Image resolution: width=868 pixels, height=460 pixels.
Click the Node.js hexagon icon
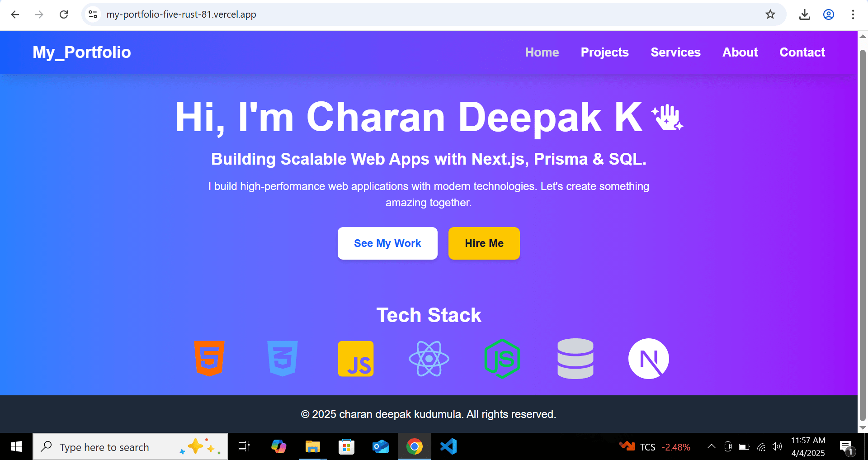click(502, 359)
